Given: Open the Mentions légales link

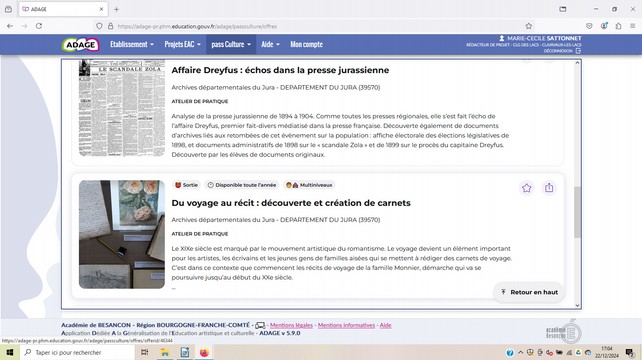Looking at the screenshot, I should click(x=291, y=325).
